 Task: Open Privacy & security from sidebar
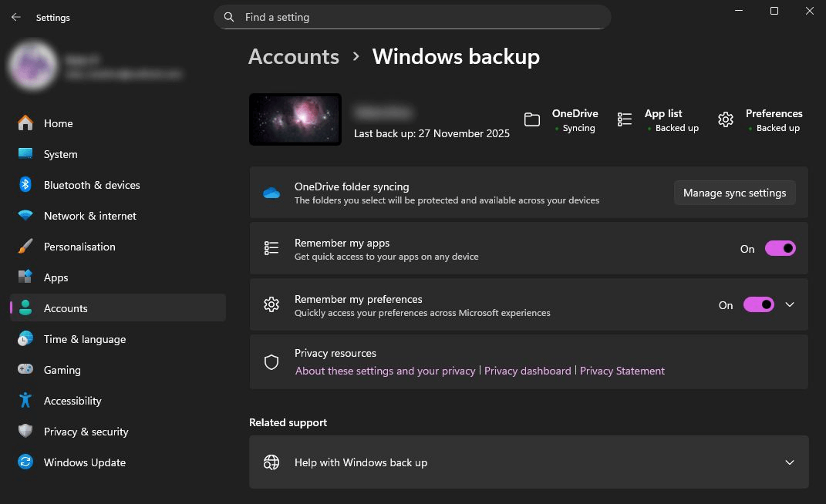pos(86,432)
